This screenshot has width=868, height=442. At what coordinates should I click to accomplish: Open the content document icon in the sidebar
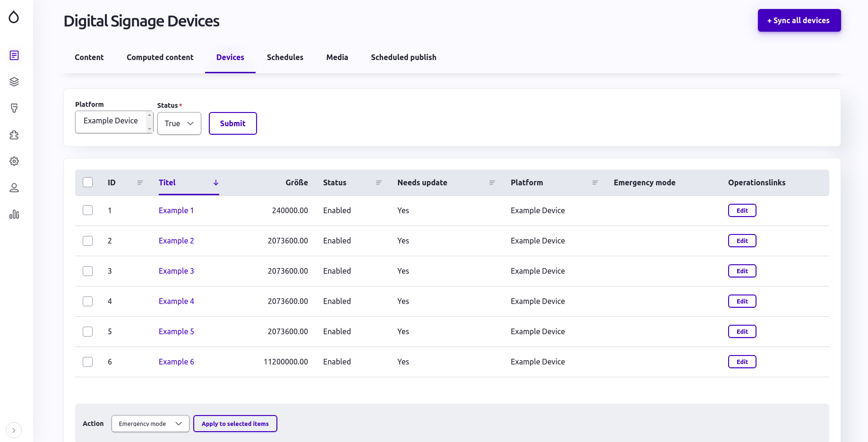[14, 55]
